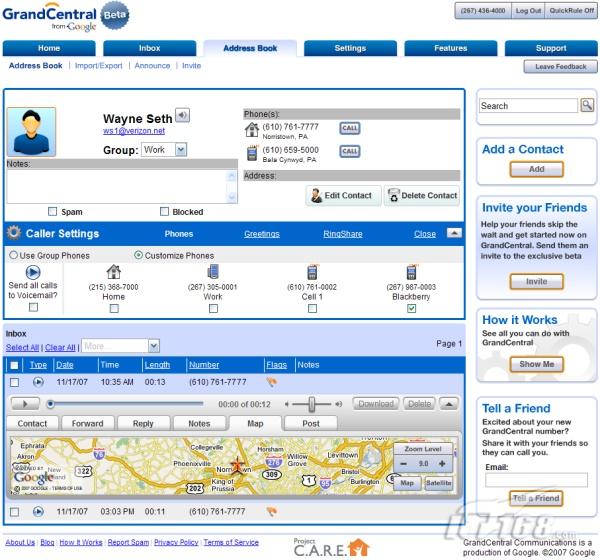The image size is (600, 560).
Task: Click the Home phone house icon in Caller Settings
Action: click(114, 272)
